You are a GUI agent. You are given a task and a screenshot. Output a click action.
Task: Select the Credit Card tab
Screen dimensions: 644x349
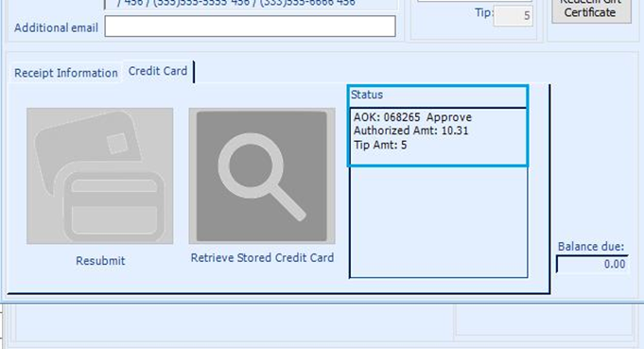(x=158, y=71)
